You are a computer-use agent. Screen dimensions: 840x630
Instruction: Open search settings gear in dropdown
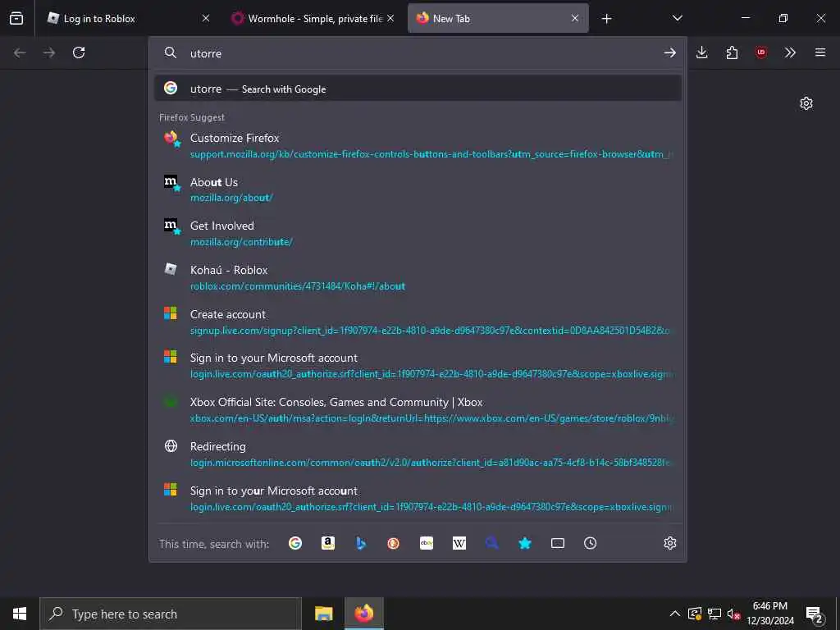pyautogui.click(x=670, y=543)
